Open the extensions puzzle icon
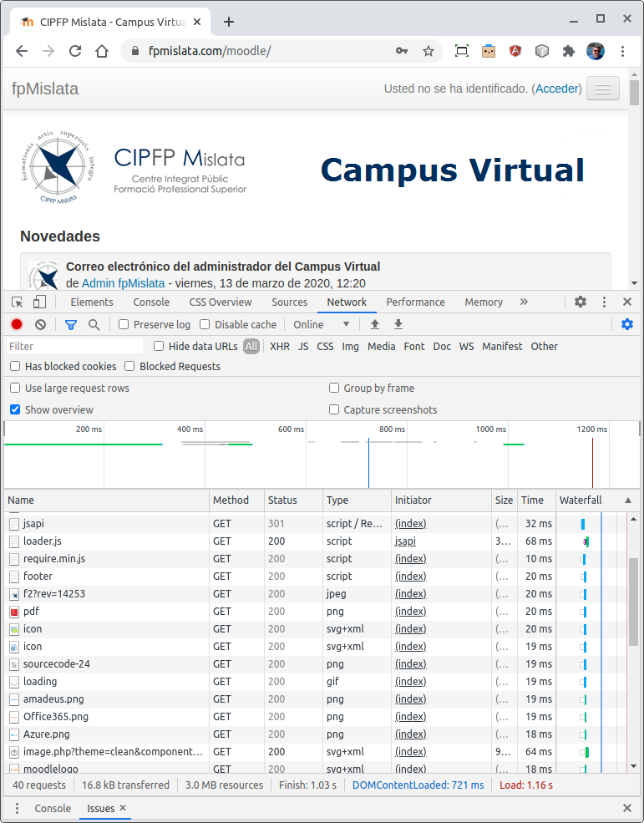 (569, 51)
